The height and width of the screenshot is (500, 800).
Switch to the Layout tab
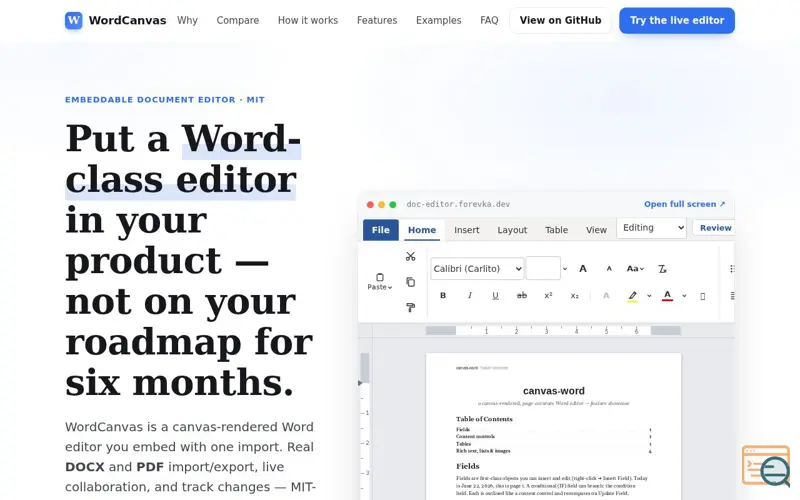tap(512, 230)
